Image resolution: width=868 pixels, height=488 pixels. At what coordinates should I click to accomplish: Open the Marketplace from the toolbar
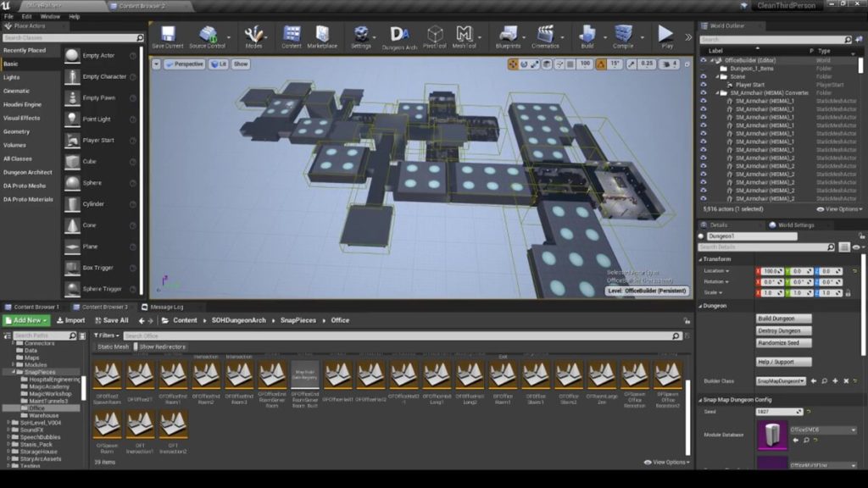coord(321,35)
